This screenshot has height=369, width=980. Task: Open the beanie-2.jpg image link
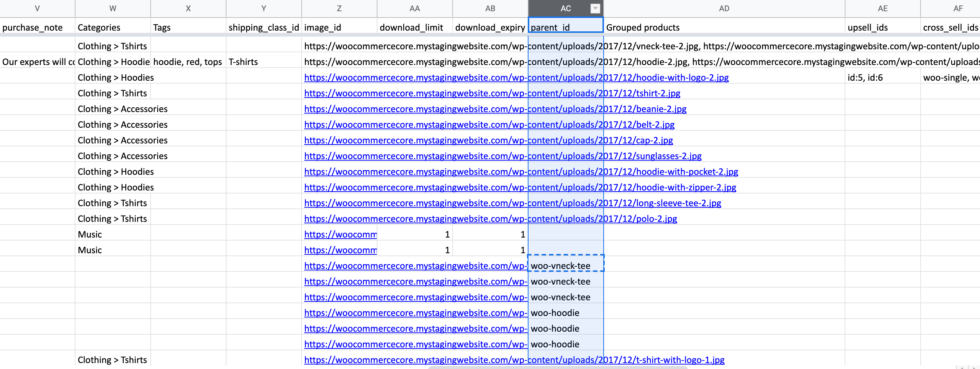[x=495, y=109]
